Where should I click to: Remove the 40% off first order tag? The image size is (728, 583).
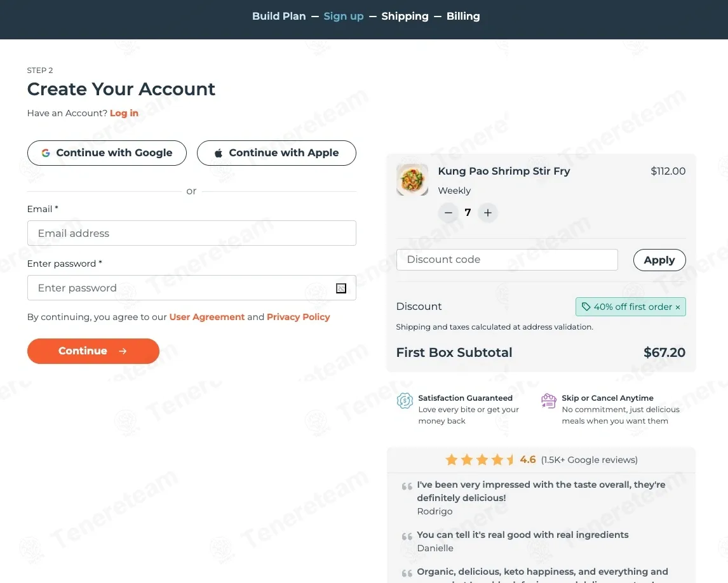point(678,307)
